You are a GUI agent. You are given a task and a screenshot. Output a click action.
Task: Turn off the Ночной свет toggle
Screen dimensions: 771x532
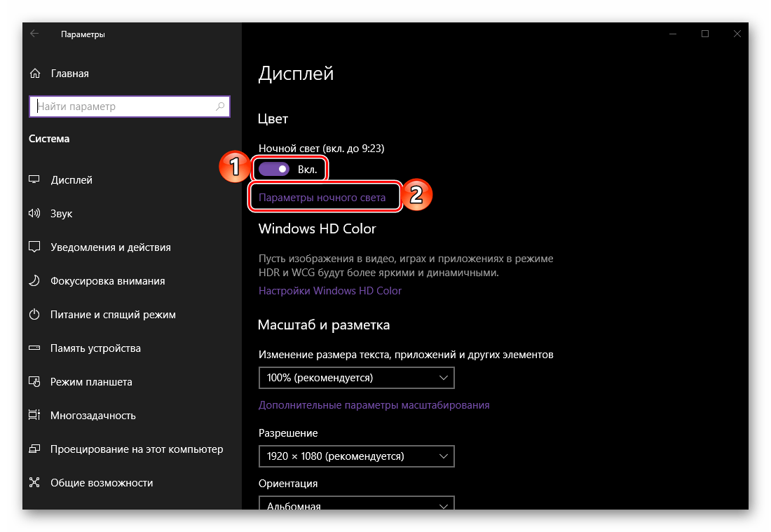point(274,169)
